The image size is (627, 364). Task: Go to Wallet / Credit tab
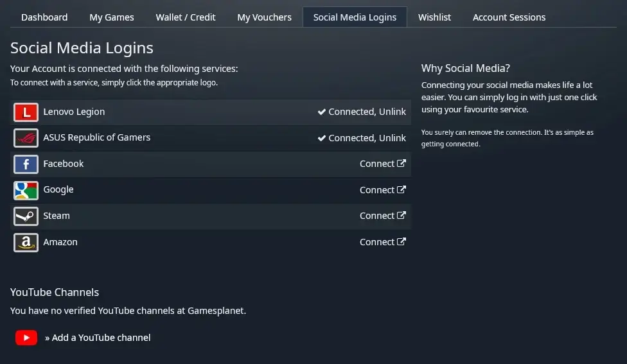(186, 17)
